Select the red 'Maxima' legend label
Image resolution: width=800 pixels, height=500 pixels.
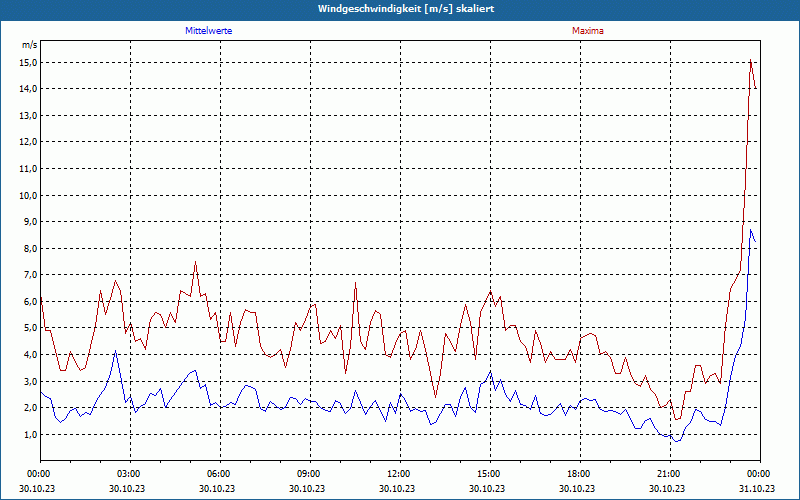[588, 31]
